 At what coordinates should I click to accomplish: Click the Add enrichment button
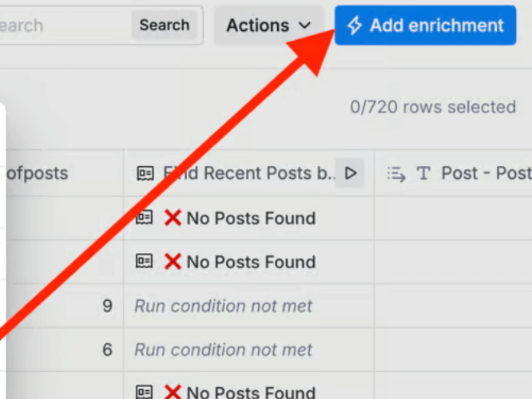click(x=425, y=25)
